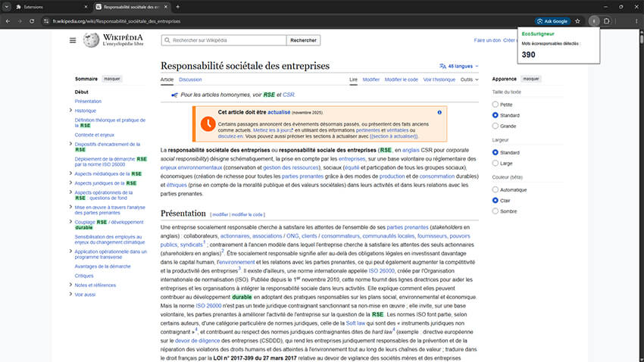Jump to Présentation in Sommaire
Screen dimensions: 644x362
coord(88,101)
